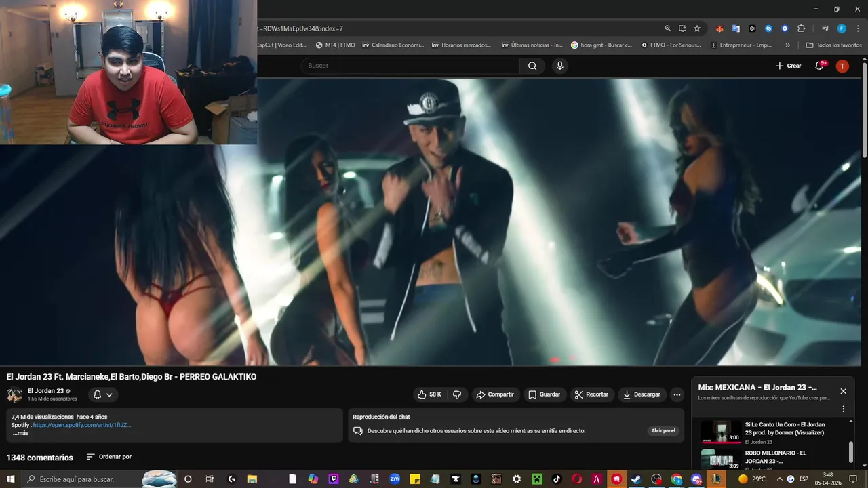Close the Mix playlist panel
868x488 pixels.
[843, 391]
